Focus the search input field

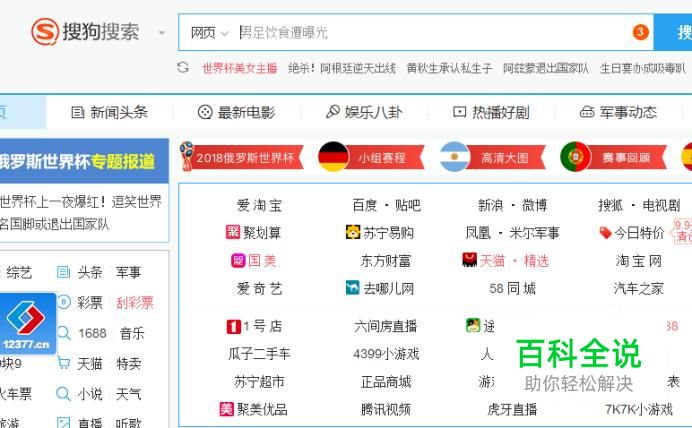tap(432, 33)
